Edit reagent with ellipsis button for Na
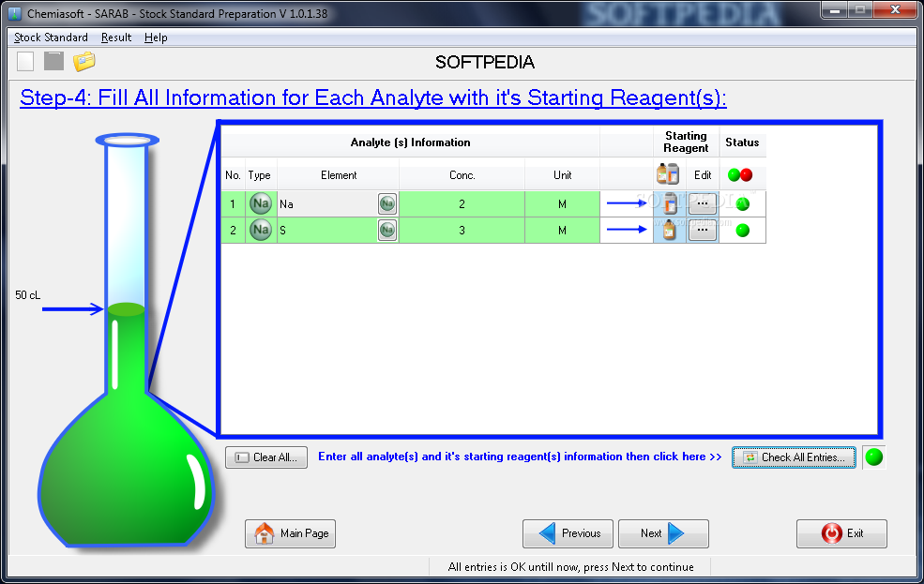Viewport: 924px width, 584px height. (x=703, y=203)
